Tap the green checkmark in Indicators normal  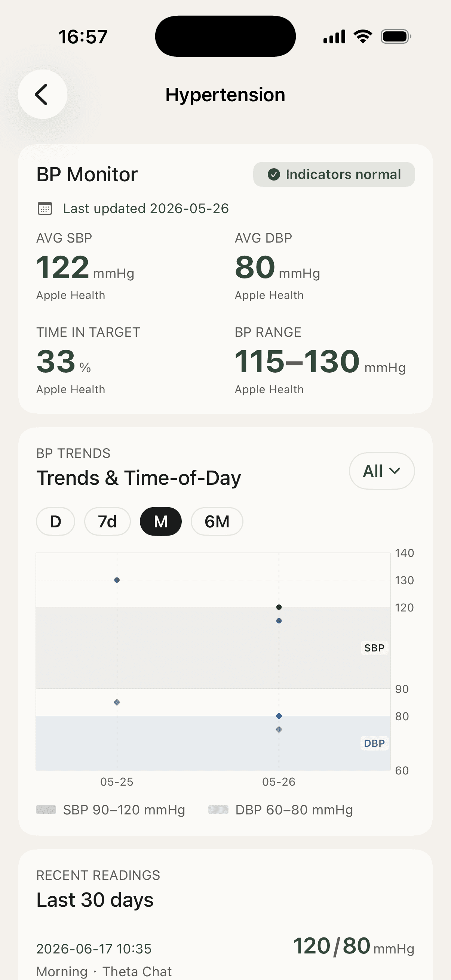pyautogui.click(x=274, y=175)
